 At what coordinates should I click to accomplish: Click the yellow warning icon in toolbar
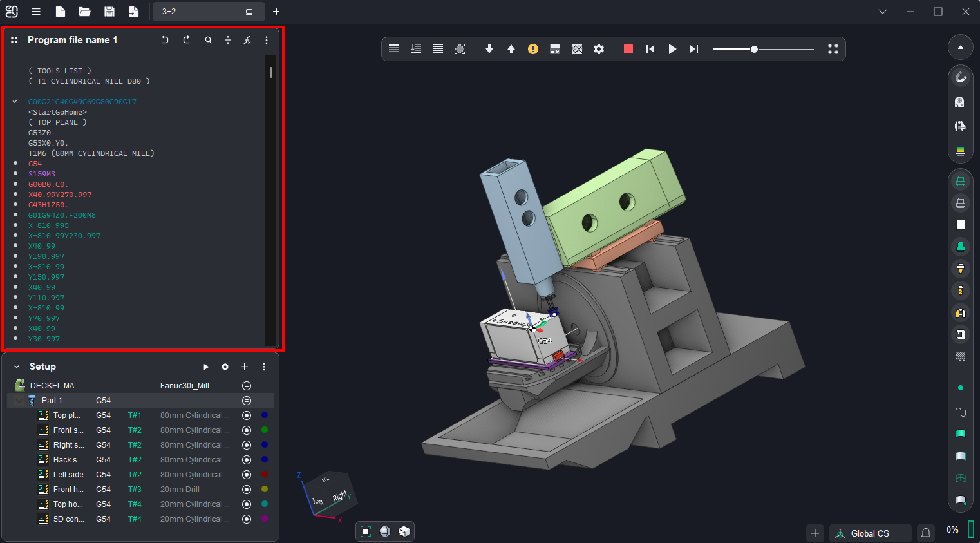[533, 49]
